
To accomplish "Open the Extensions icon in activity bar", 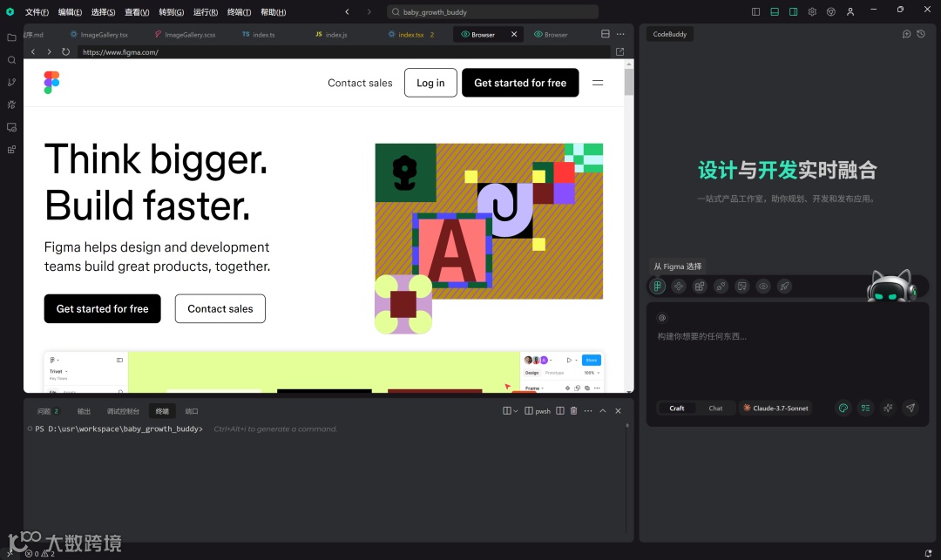I will tap(11, 149).
